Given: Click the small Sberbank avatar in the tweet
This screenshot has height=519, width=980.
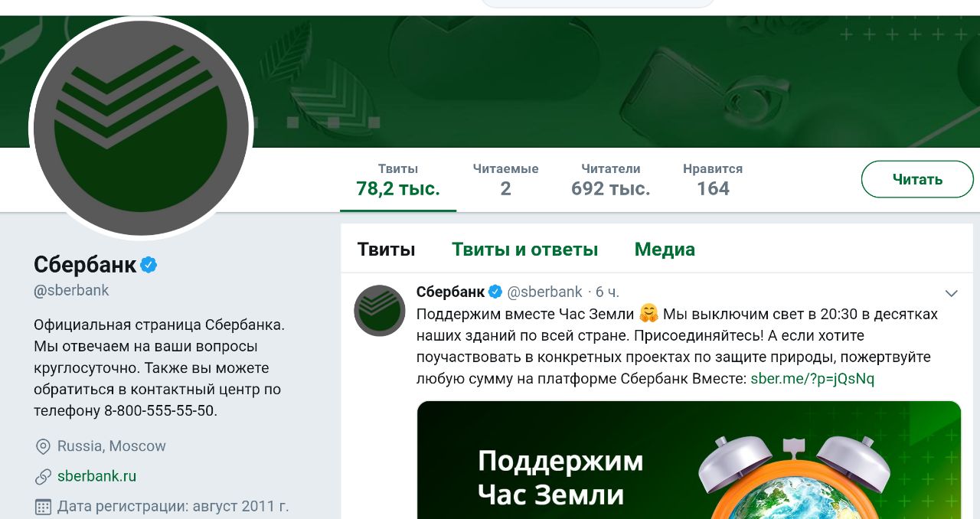Looking at the screenshot, I should click(379, 310).
